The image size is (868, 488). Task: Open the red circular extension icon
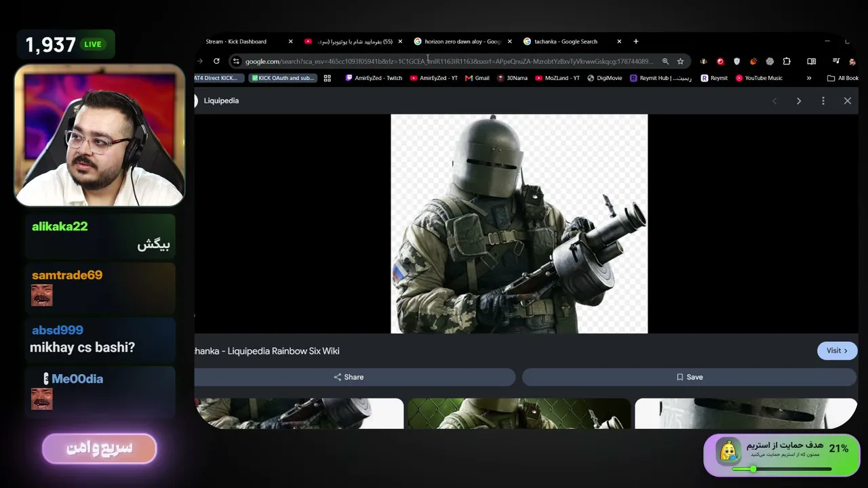[720, 61]
